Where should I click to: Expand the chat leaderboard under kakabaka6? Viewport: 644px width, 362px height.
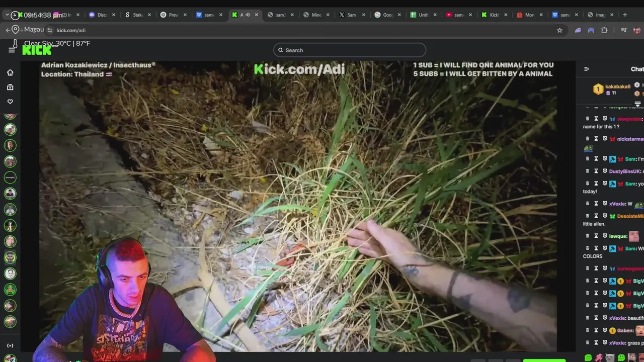pyautogui.click(x=637, y=104)
